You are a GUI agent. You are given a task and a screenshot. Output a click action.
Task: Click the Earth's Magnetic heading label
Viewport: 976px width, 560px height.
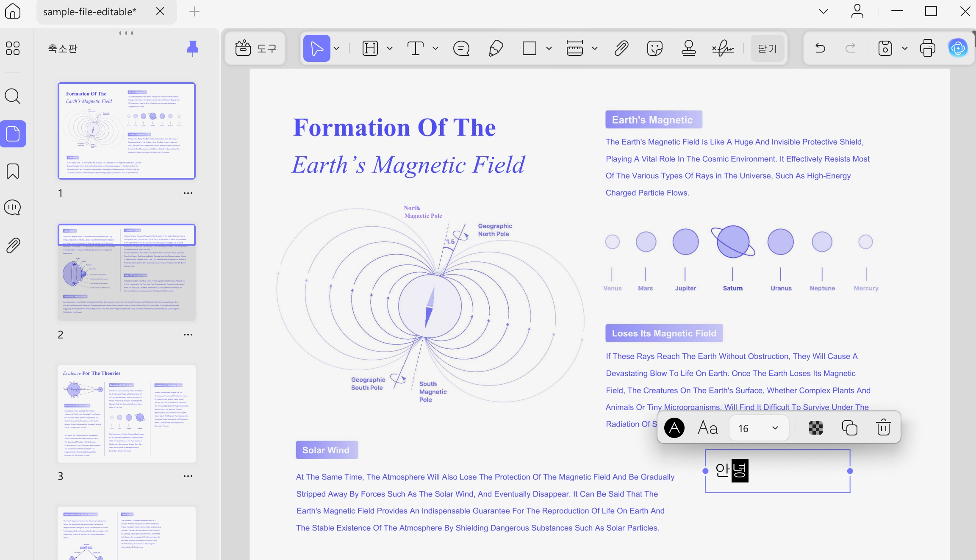[x=654, y=120]
